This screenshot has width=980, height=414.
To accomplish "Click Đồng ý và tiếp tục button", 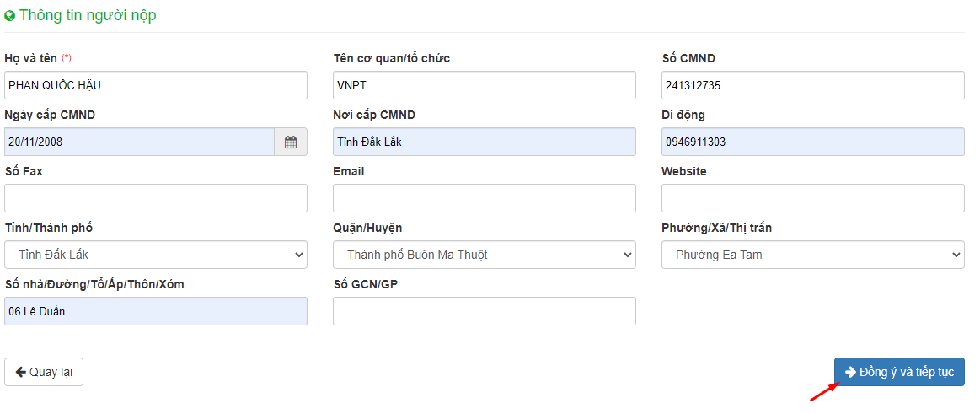I will (899, 372).
